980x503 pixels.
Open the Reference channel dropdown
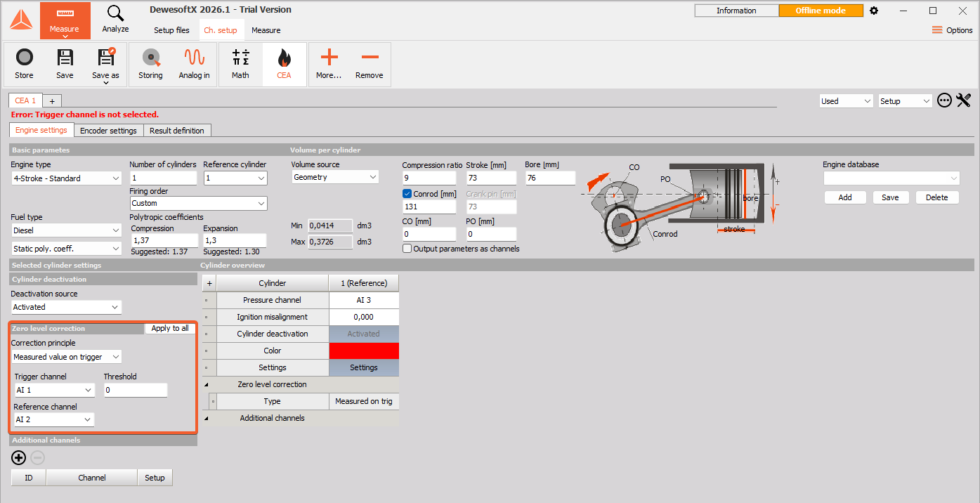click(54, 419)
